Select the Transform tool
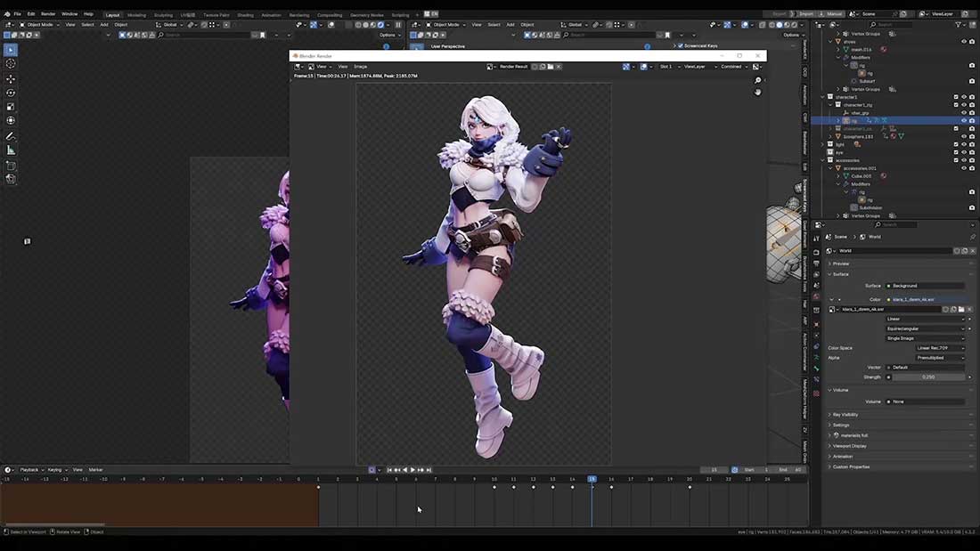This screenshot has width=980, height=551. (x=11, y=120)
